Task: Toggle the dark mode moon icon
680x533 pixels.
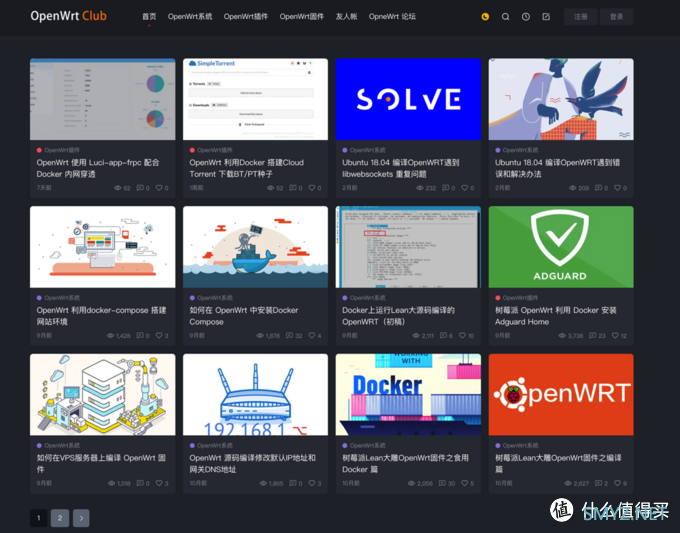Action: click(x=485, y=17)
